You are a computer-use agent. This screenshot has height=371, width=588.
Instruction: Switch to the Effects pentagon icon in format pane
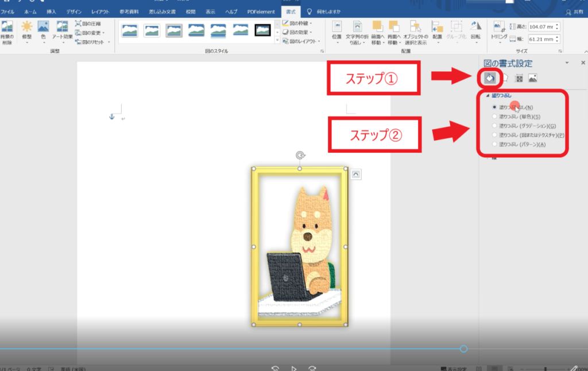coord(504,78)
